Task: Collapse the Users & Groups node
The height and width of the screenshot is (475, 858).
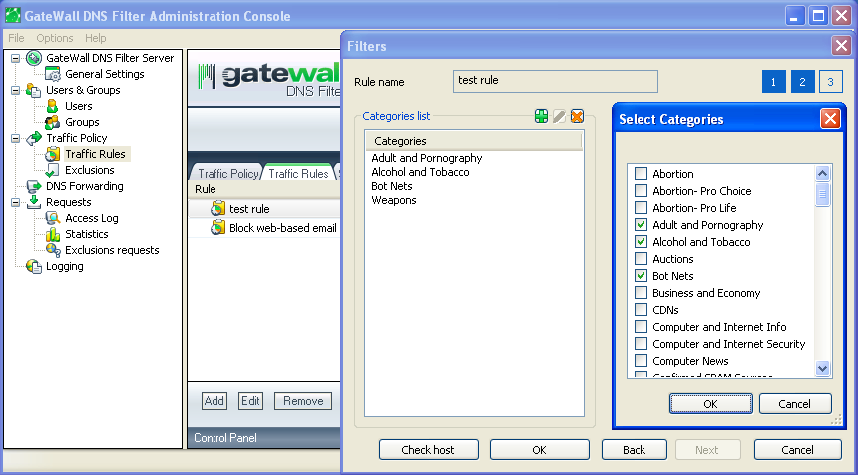Action: [x=16, y=90]
